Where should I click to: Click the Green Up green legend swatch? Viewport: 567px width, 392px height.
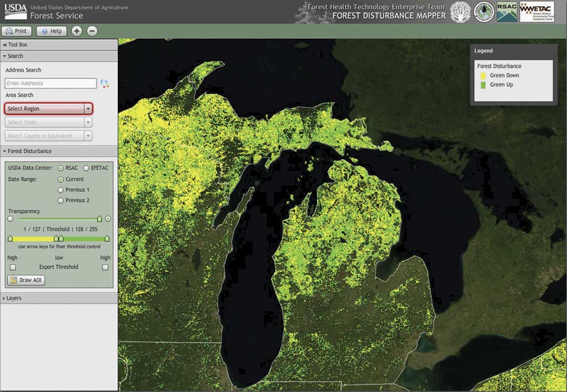[x=483, y=85]
